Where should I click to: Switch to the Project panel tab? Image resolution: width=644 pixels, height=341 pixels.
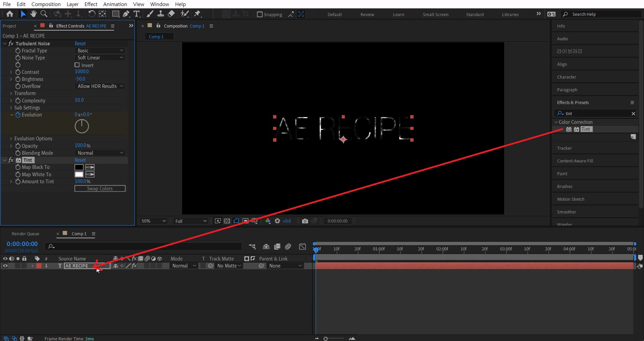tap(9, 26)
